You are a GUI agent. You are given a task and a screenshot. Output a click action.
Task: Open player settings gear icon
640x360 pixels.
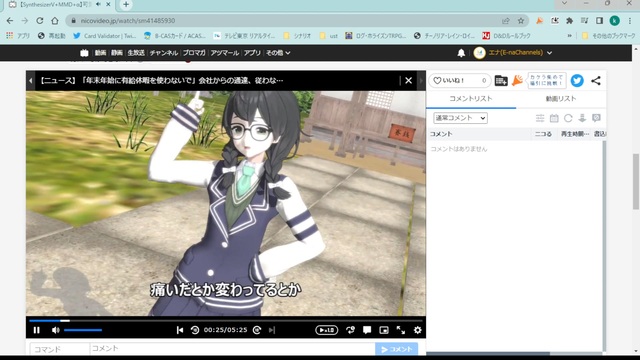tap(417, 330)
